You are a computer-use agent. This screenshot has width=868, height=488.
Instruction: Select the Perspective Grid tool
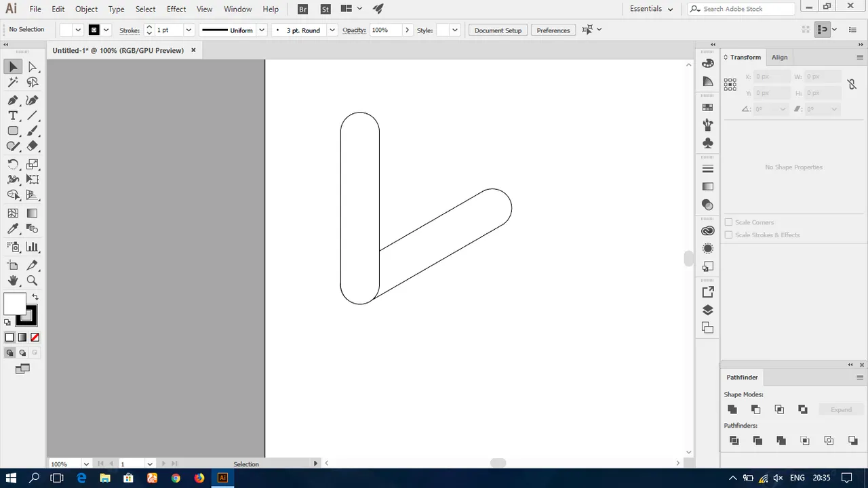pos(33,195)
